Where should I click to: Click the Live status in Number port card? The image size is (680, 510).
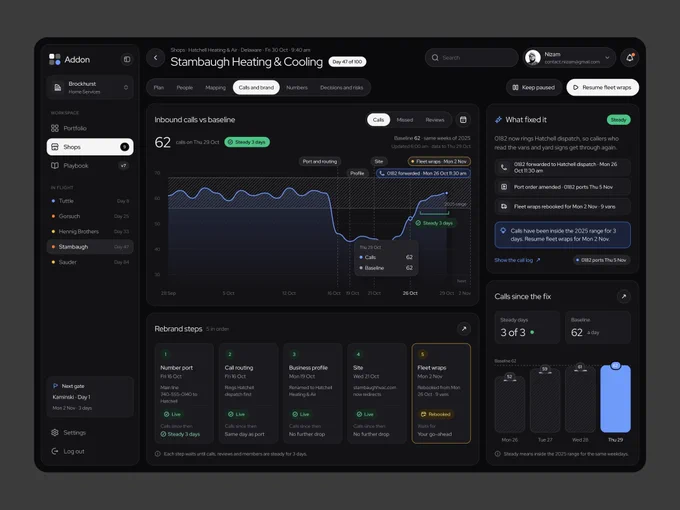[172, 414]
